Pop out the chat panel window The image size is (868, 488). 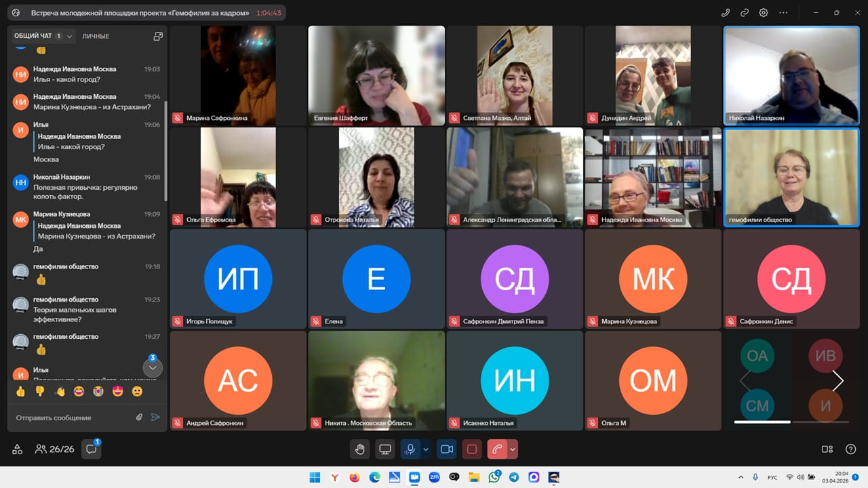158,36
